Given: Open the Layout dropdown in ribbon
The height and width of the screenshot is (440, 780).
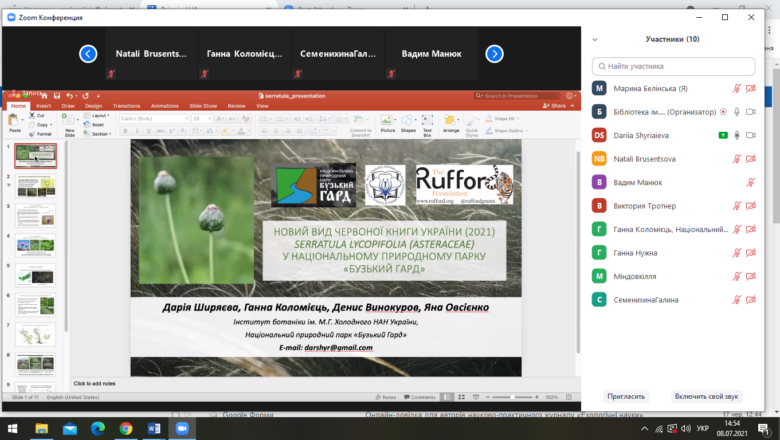Looking at the screenshot, I should click(x=98, y=116).
